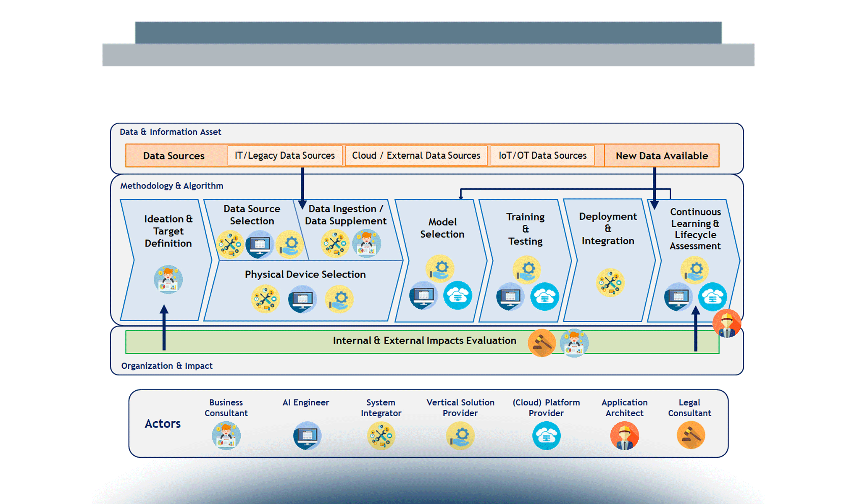
Task: Click the monitor icon under Physical Device Selection
Action: pyautogui.click(x=302, y=299)
